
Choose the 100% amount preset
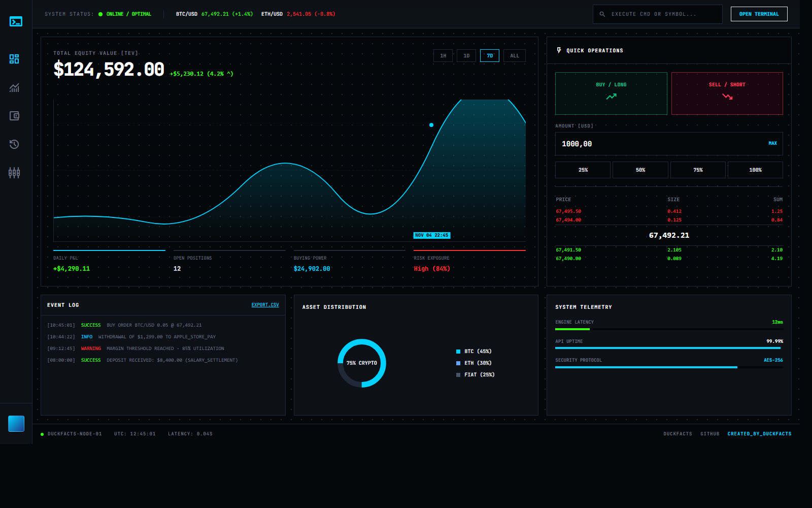click(x=755, y=170)
